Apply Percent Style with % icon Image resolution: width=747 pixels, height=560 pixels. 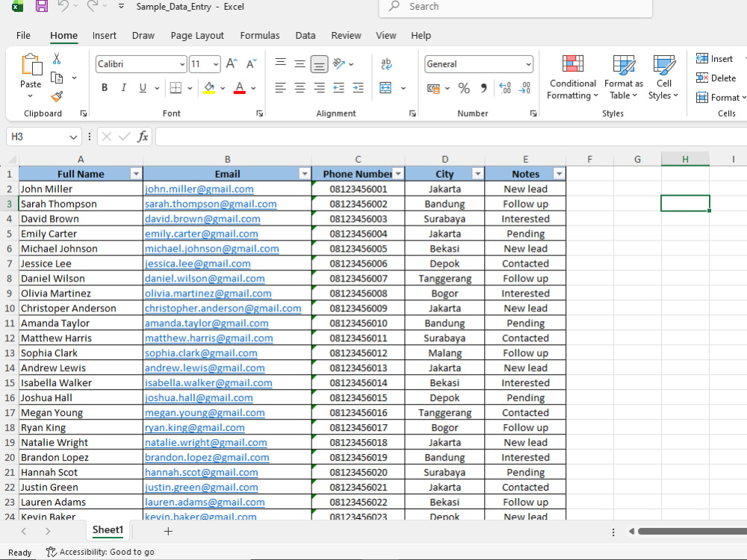tap(464, 88)
